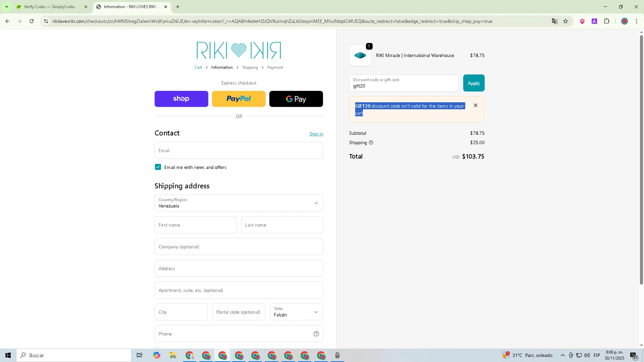
Task: Switch to the Verify Codes — SimplyCodes tab
Action: [49, 7]
